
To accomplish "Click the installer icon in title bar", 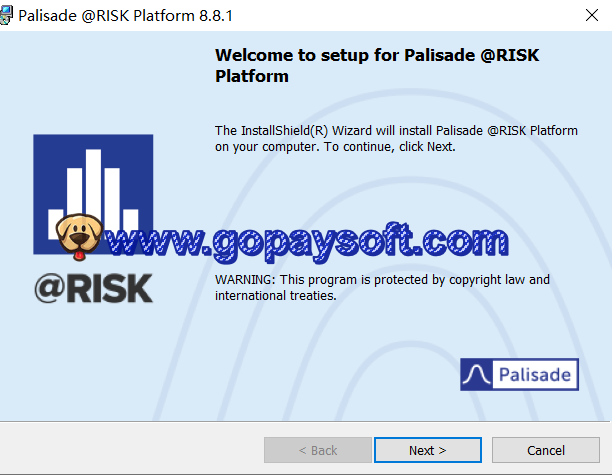I will [10, 14].
